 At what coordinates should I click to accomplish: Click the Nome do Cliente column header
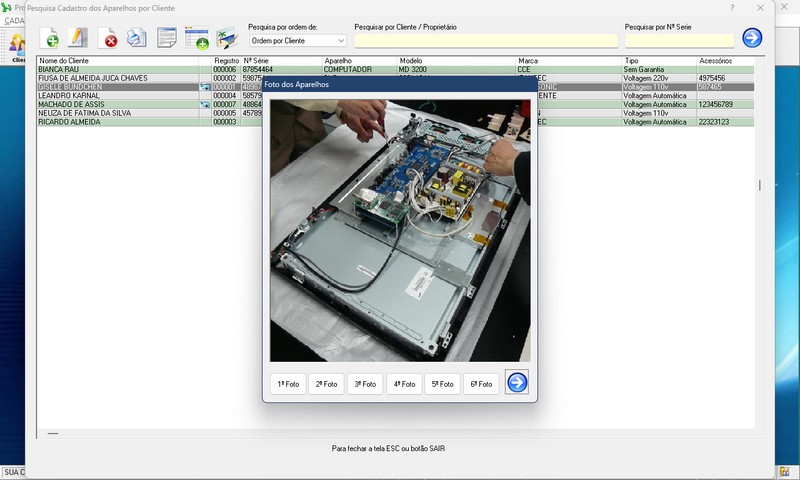[x=118, y=61]
